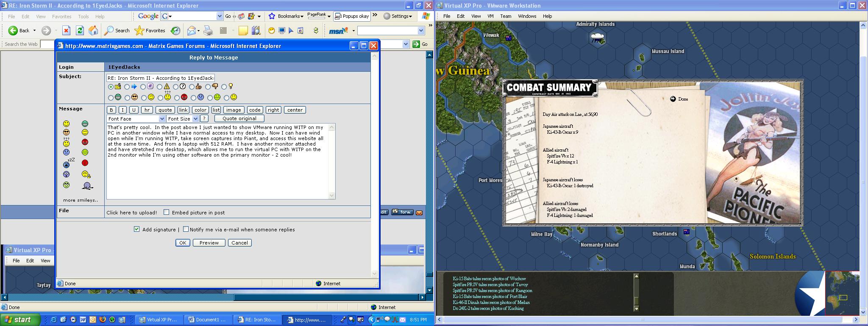Image resolution: width=868 pixels, height=326 pixels.
Task: Insert the sleeping zZZ smiley
Action: pos(68,163)
